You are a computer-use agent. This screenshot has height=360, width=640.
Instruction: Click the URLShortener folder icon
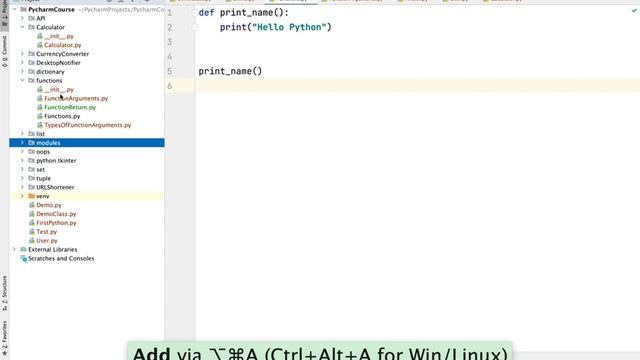(x=31, y=187)
